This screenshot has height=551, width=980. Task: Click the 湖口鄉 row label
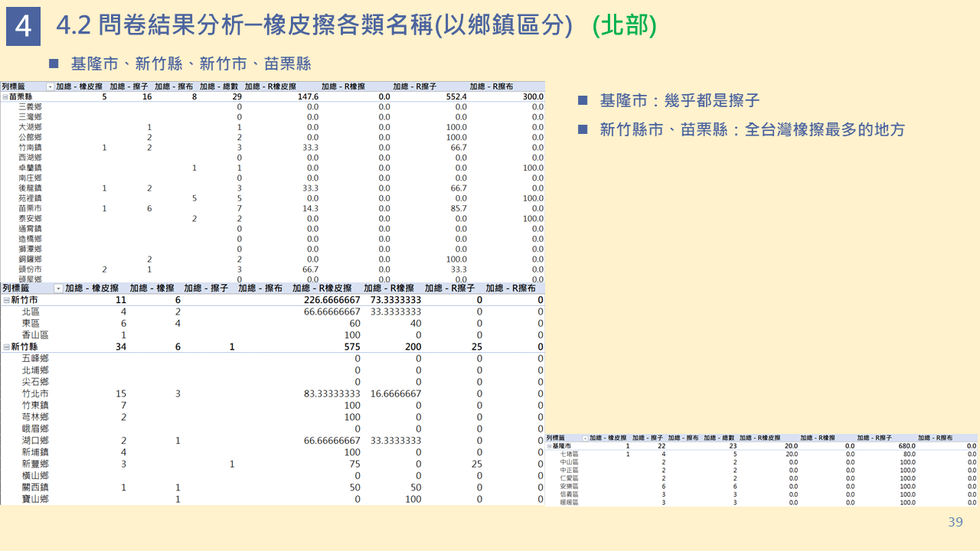tap(35, 440)
